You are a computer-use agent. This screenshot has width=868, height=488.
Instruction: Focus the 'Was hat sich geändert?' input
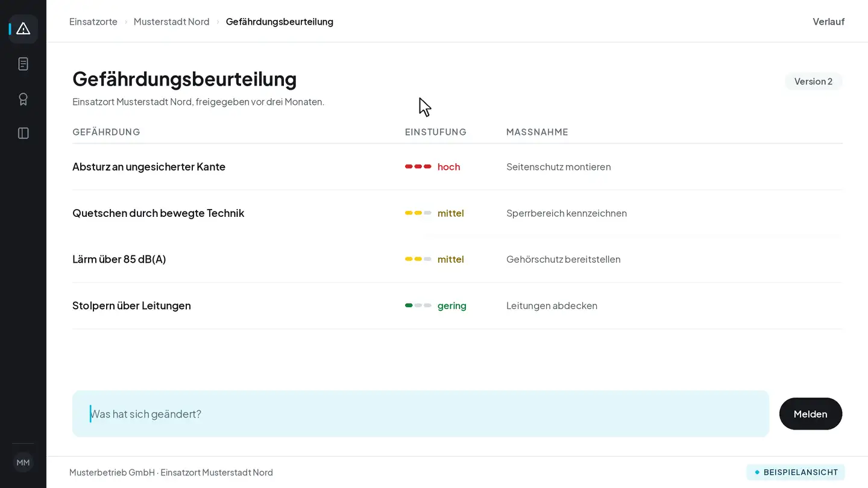coord(421,414)
